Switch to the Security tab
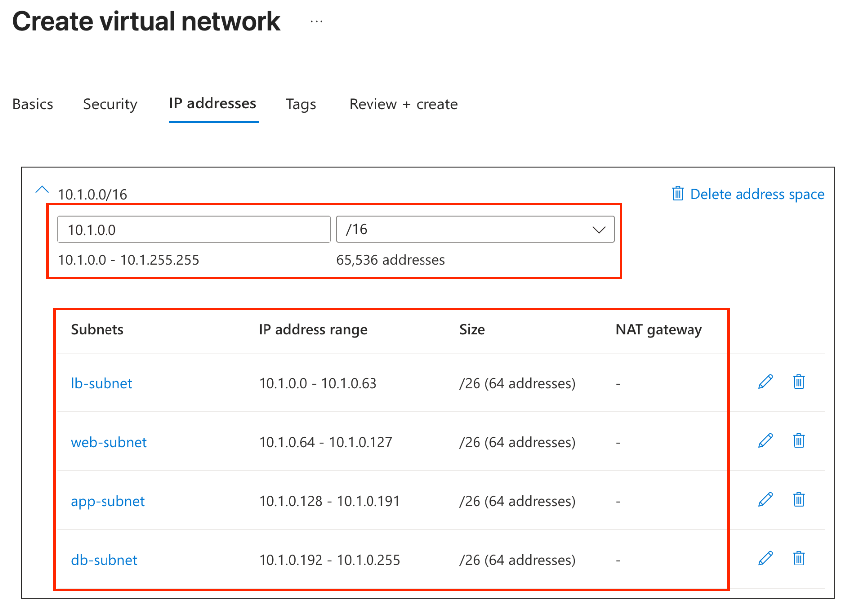Screen dimensions: 848x616 click(110, 104)
